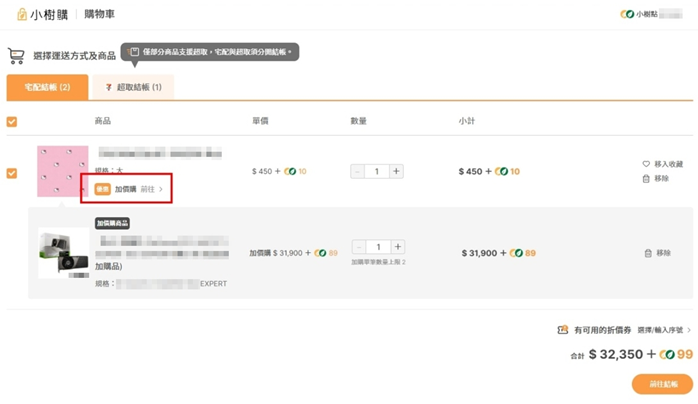Click the 小樹點 points coin icon
This screenshot has height=404, width=698.
coord(627,14)
